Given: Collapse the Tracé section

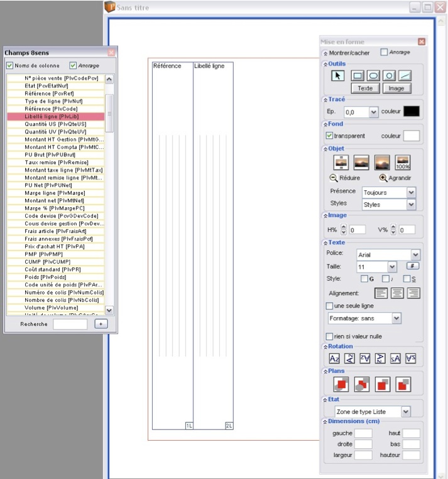Looking at the screenshot, I should tap(325, 100).
